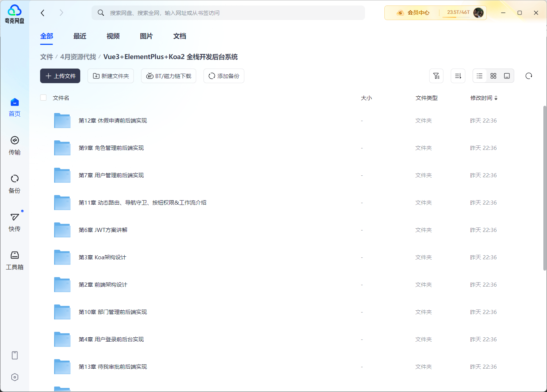The height and width of the screenshot is (392, 547).
Task: Open the filter funnel icon
Action: 436,76
